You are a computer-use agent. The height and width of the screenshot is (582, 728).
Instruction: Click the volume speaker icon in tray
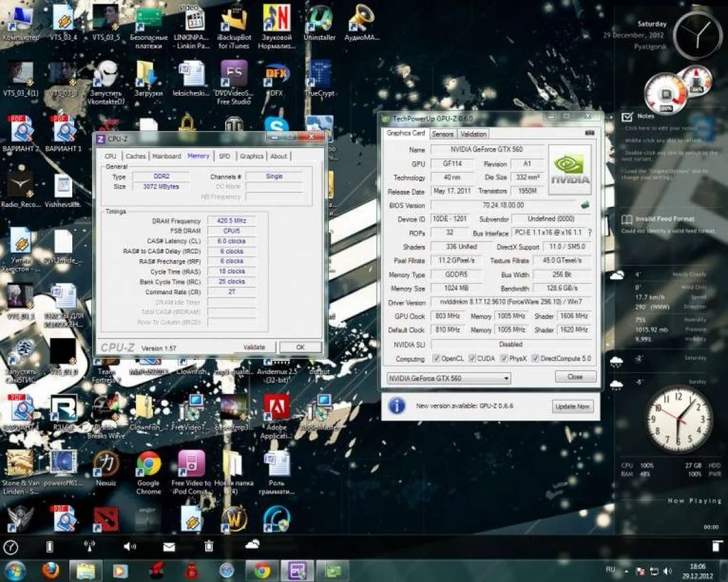pyautogui.click(x=667, y=571)
